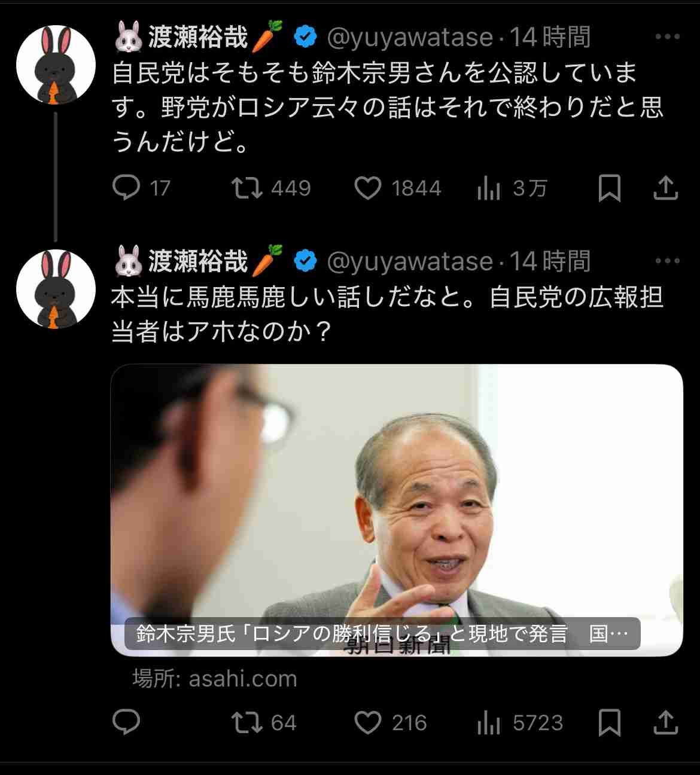The image size is (700, 775).
Task: Retweet the first post with 449 reposts
Action: tap(271, 188)
